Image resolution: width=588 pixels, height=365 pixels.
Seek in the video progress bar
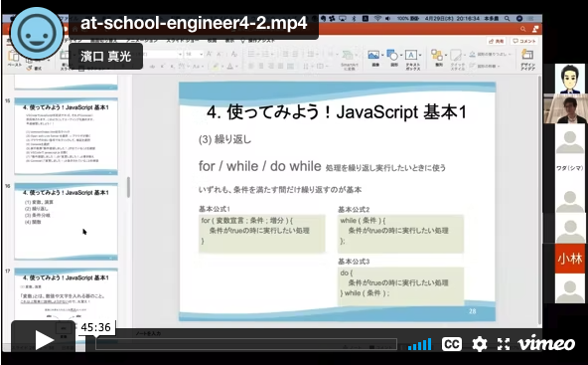[246, 343]
